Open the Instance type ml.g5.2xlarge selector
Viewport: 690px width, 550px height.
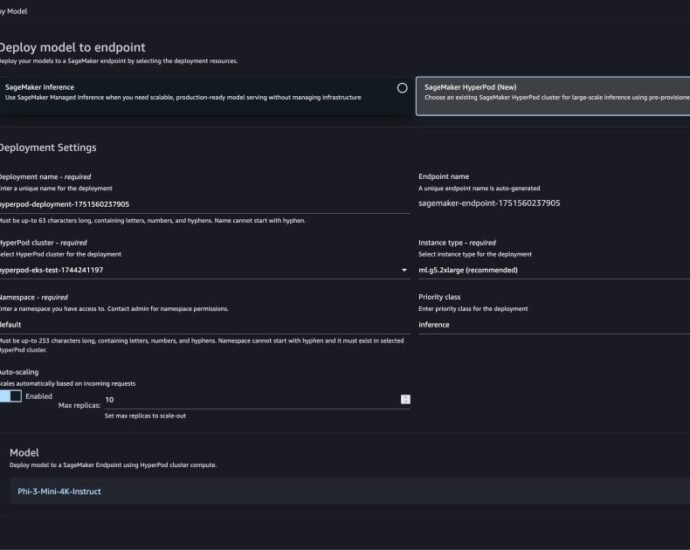pos(554,270)
